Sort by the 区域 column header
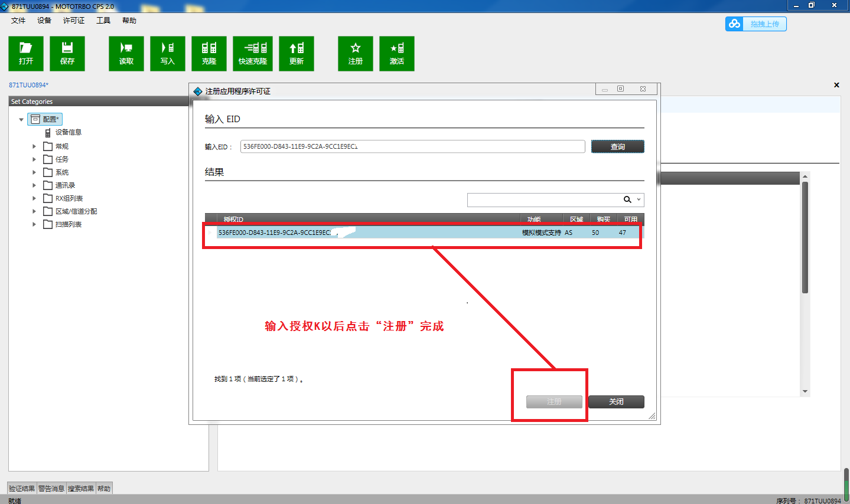850x504 pixels. tap(577, 220)
